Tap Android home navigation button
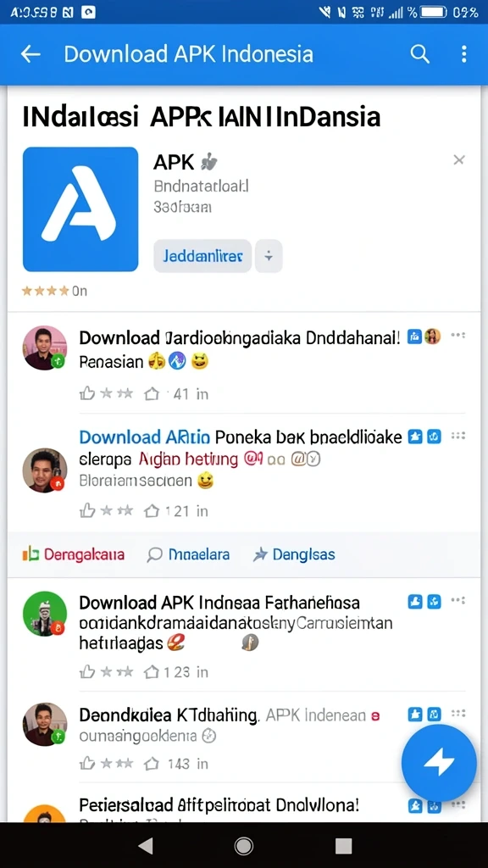 point(243,845)
